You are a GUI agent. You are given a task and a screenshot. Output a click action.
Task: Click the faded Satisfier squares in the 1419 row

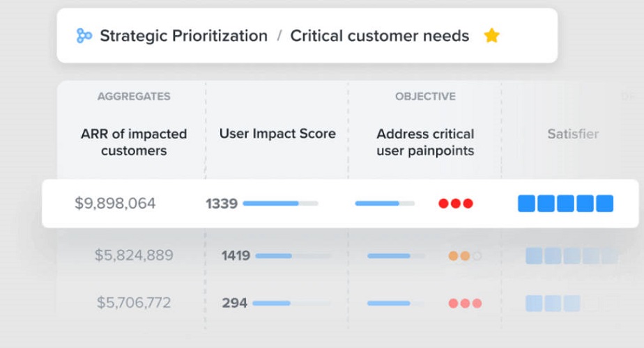click(571, 256)
